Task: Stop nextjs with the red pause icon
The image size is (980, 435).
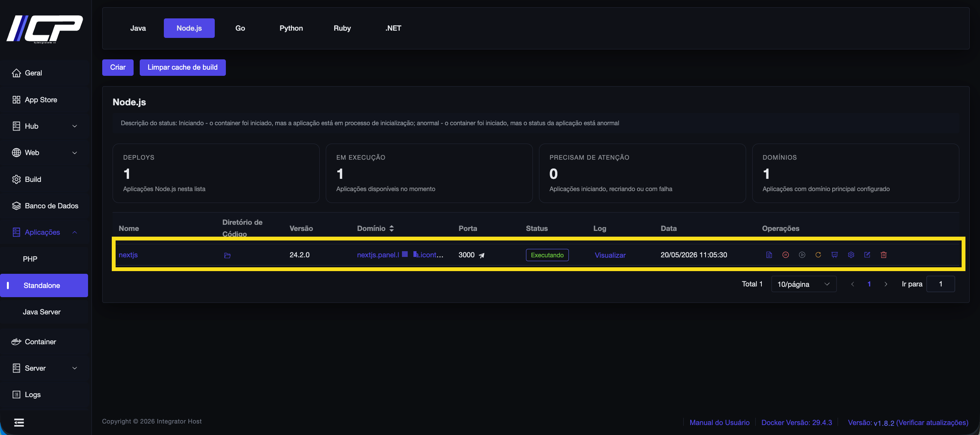Action: pyautogui.click(x=786, y=255)
